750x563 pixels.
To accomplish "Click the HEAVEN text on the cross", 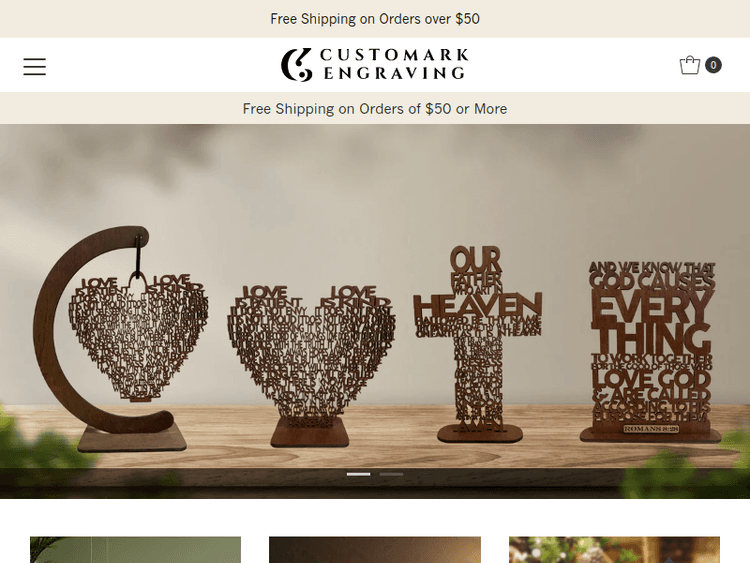I will 477,305.
